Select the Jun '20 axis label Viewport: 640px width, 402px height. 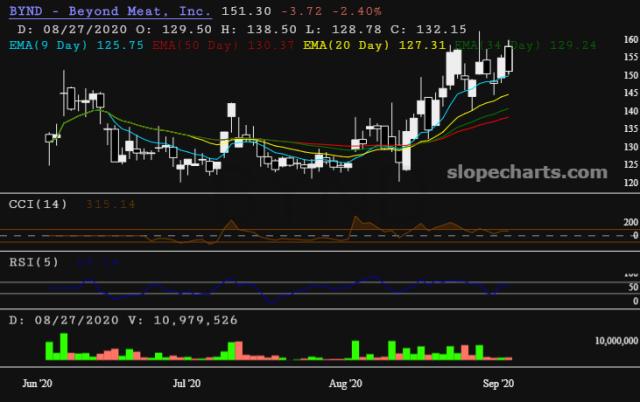tap(37, 384)
